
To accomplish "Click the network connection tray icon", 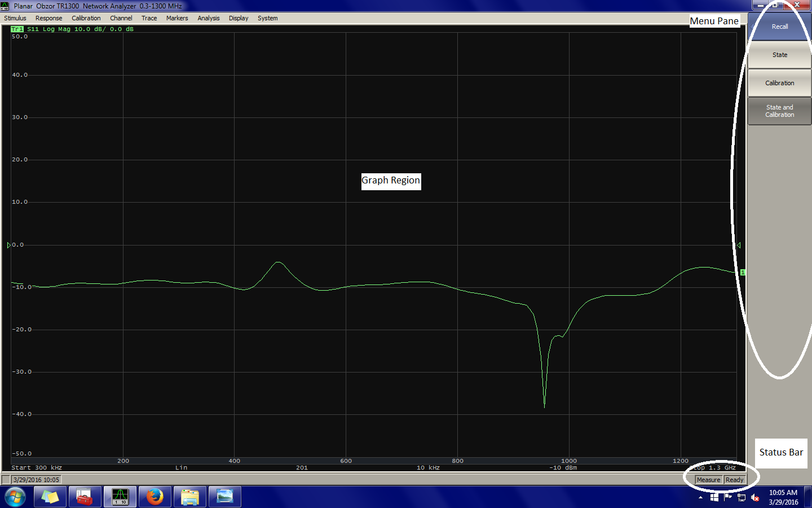I will point(742,497).
